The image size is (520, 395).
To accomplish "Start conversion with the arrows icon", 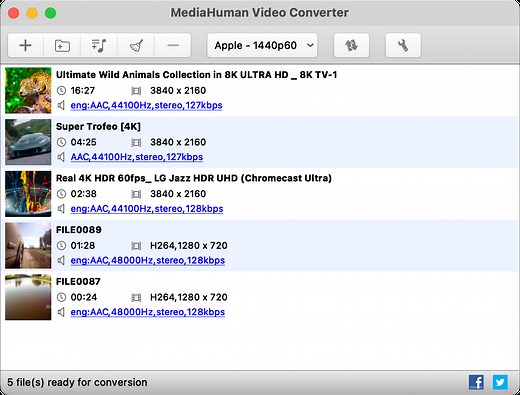I will 351,45.
